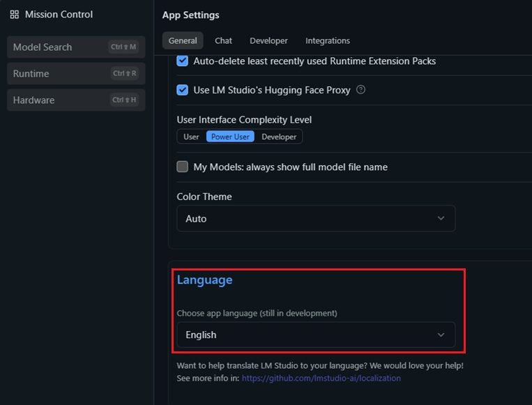532x405 pixels.
Task: Click the Mission Control grid icon
Action: (x=15, y=15)
